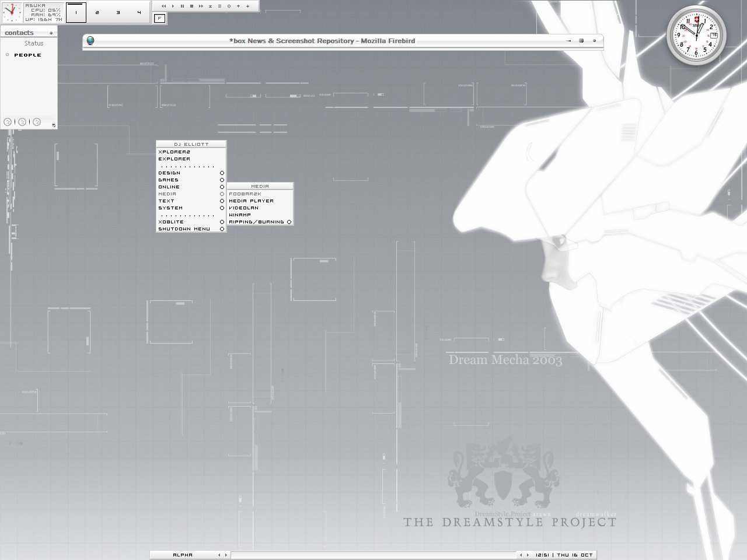Click the F button below media controls

coord(159,18)
